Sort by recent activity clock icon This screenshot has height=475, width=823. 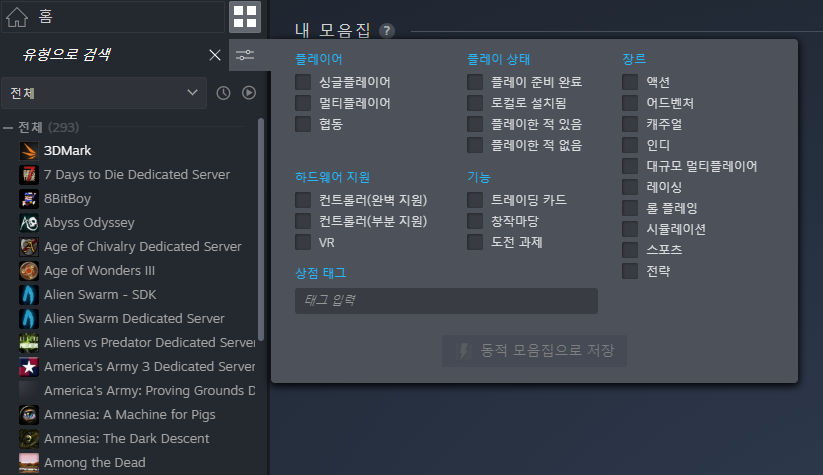224,93
